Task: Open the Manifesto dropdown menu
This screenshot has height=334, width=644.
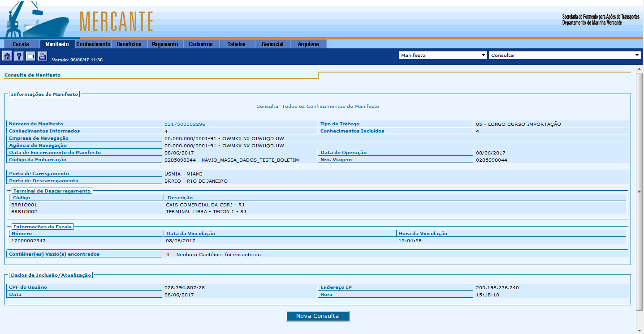Action: pyautogui.click(x=442, y=55)
